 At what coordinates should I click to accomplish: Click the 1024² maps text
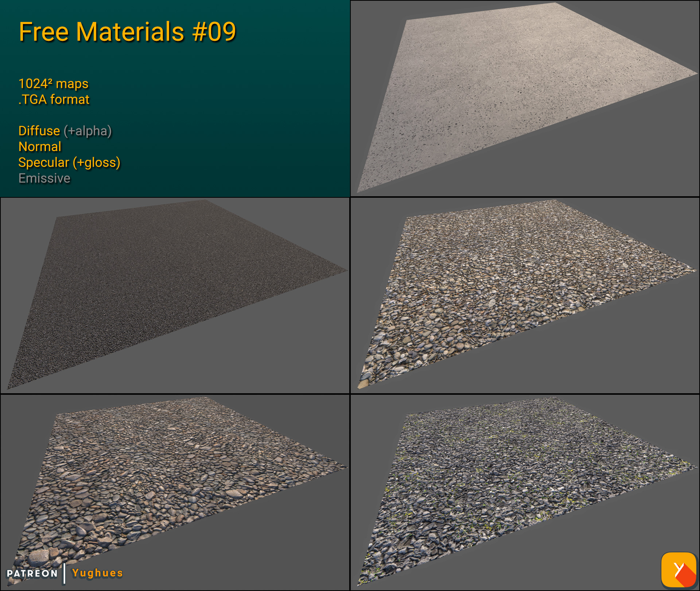point(53,84)
